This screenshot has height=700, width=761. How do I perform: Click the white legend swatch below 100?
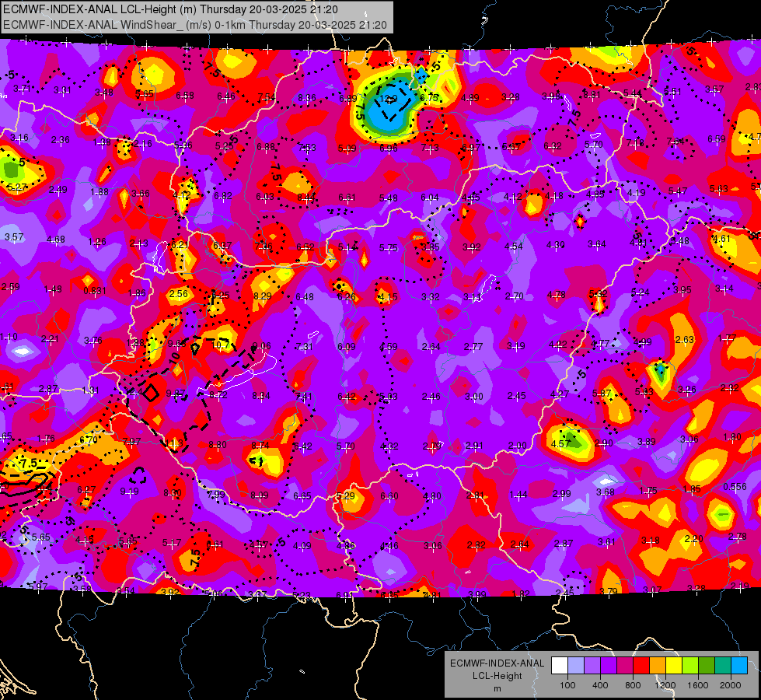(x=560, y=666)
